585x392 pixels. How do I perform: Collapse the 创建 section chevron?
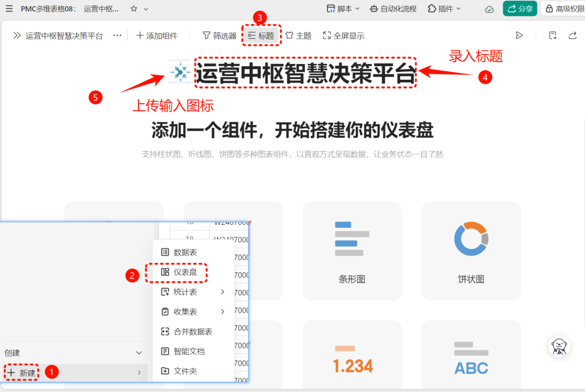139,353
